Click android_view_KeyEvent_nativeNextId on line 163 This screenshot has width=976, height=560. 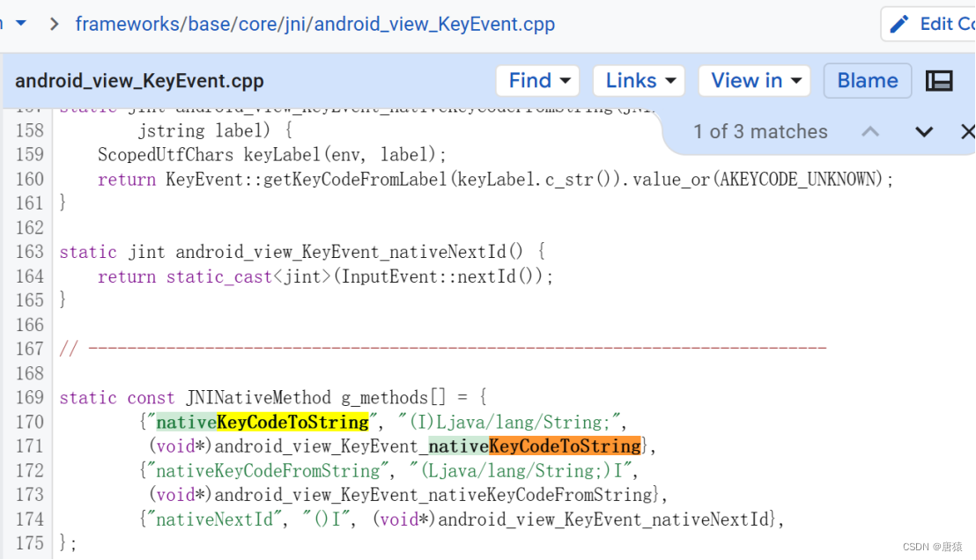[x=341, y=252]
